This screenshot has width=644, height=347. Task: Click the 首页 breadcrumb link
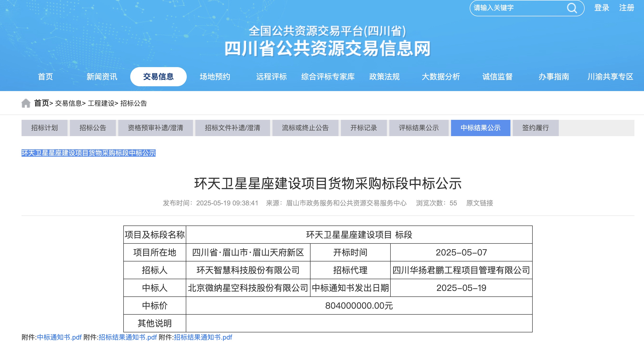41,103
